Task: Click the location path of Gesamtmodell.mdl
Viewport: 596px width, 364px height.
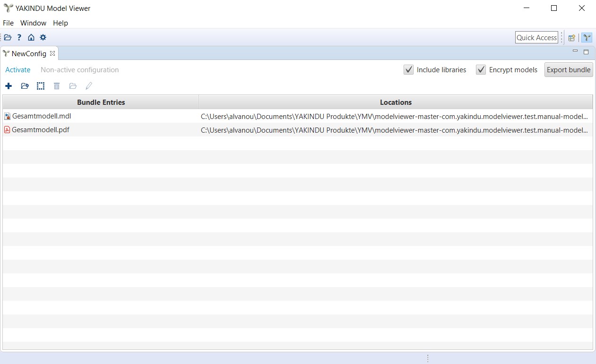Action: [x=395, y=116]
